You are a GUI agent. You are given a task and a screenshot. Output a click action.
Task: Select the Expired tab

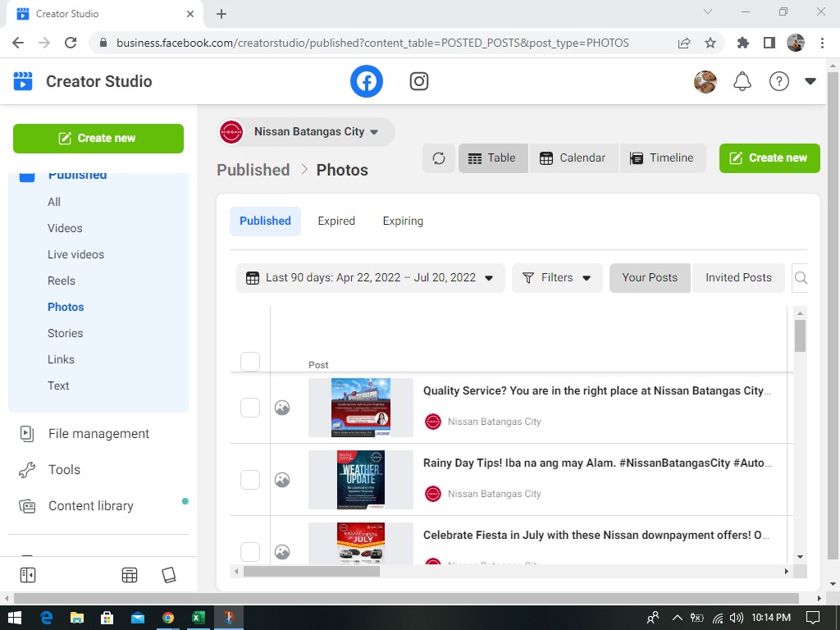(x=336, y=221)
